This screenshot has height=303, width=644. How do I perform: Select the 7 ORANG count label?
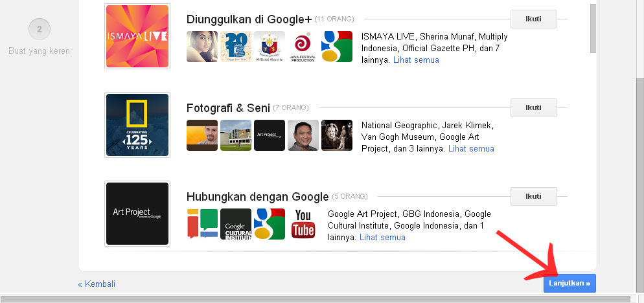coord(291,107)
